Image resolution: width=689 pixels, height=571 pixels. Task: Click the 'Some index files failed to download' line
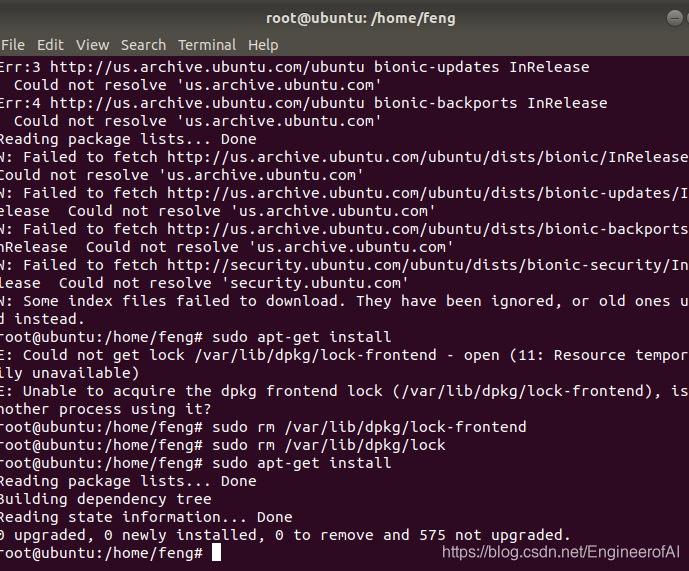344,302
